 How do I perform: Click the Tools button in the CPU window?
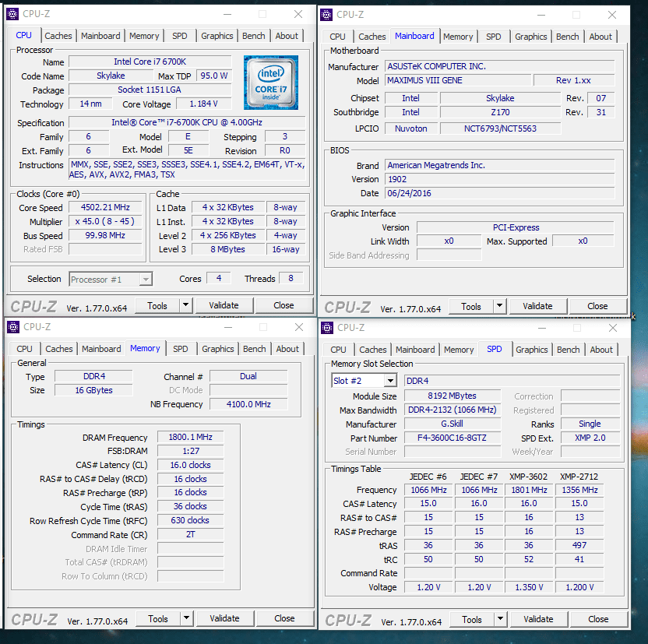coord(157,306)
